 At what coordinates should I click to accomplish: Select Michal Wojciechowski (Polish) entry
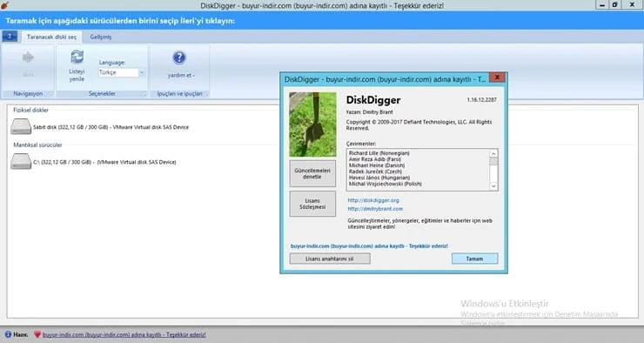(x=386, y=184)
